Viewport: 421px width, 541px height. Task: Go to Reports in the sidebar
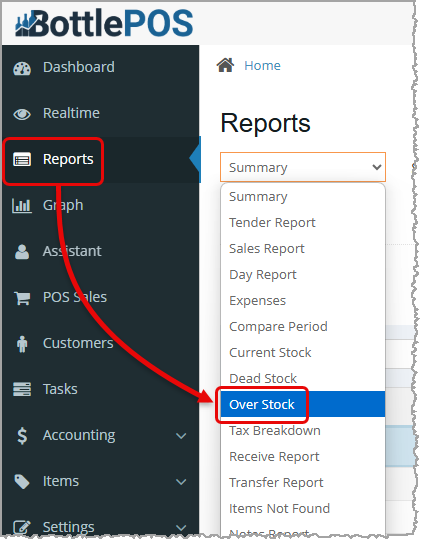[x=100, y=160]
